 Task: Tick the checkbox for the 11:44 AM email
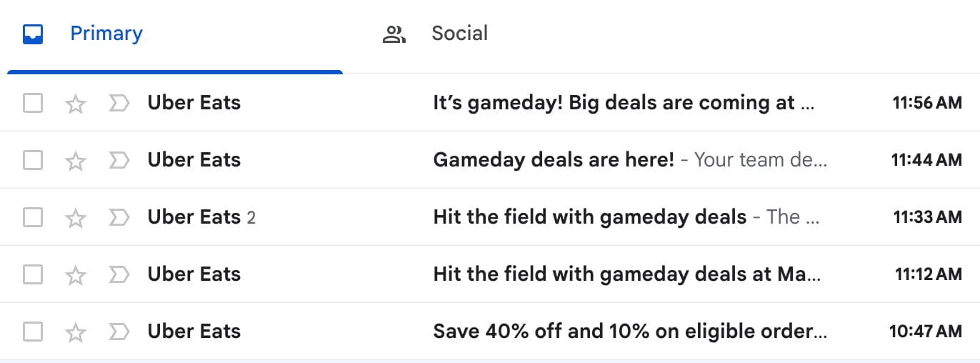(33, 161)
